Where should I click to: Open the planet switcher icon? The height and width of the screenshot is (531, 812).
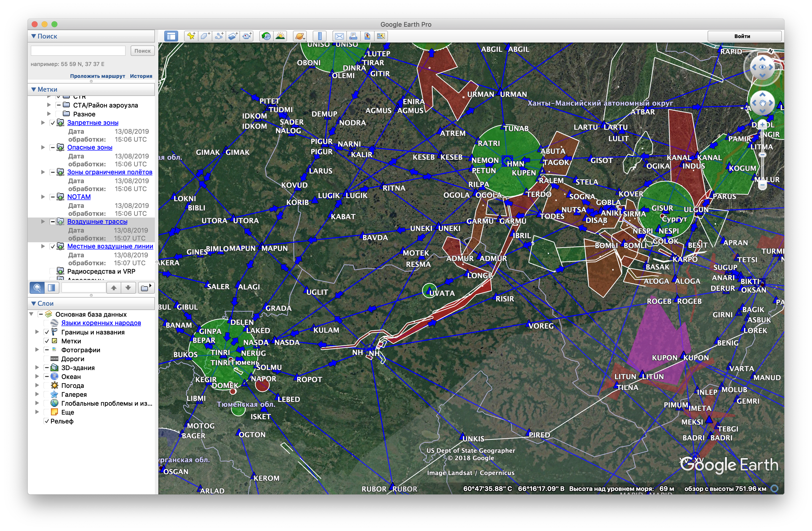300,36
